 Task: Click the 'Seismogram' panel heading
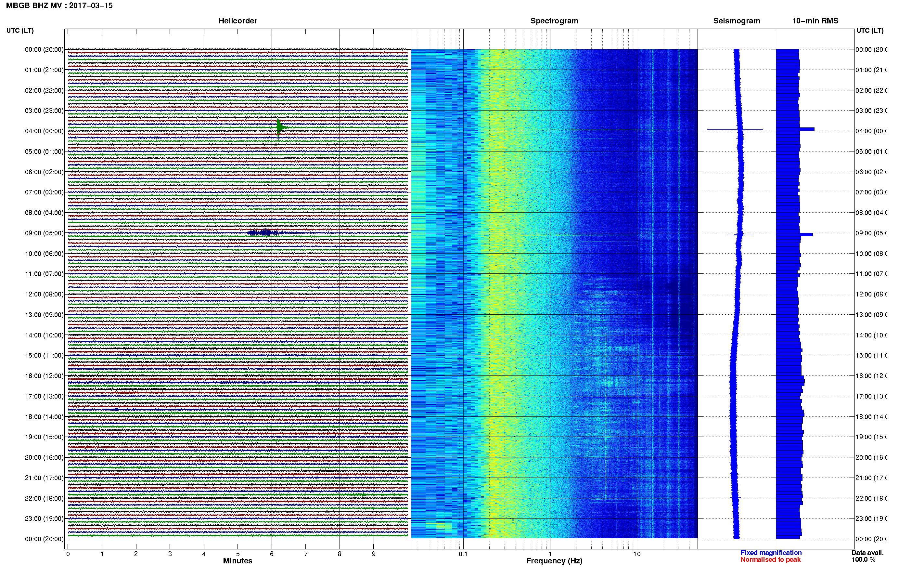pos(737,21)
